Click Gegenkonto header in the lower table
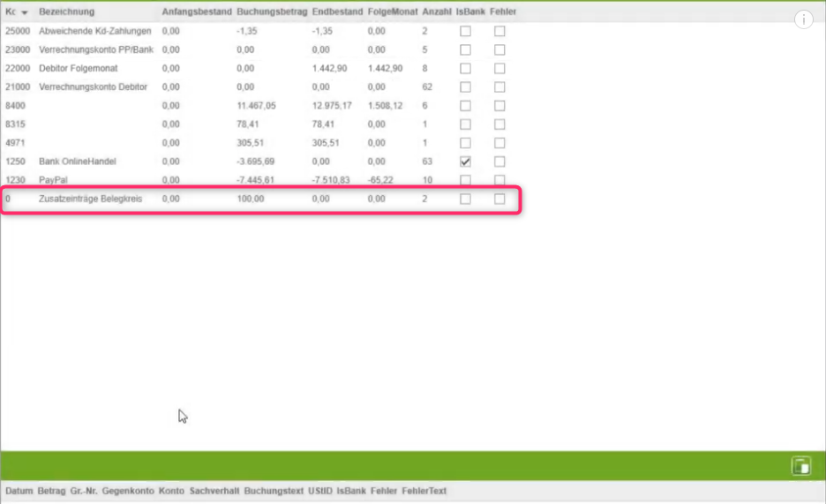 tap(128, 491)
